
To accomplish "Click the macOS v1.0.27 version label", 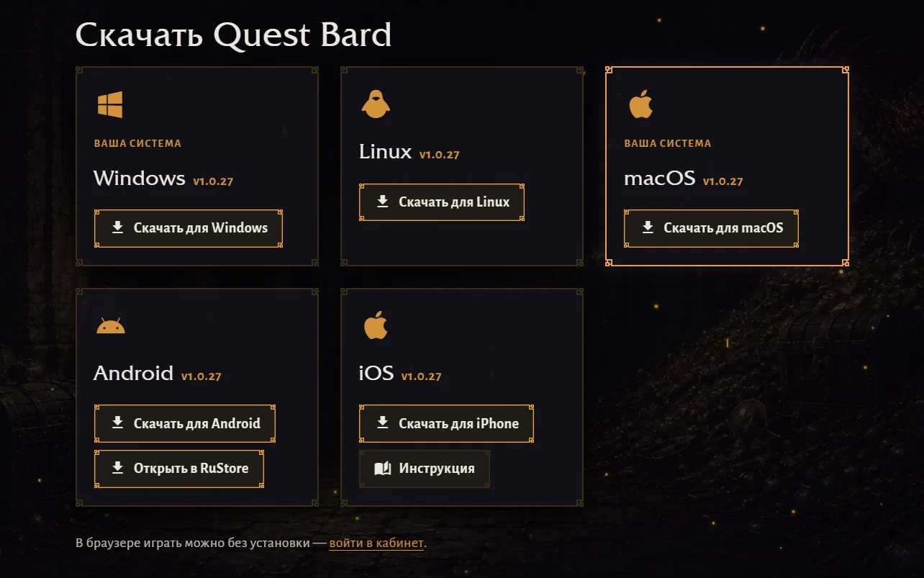I will [723, 181].
